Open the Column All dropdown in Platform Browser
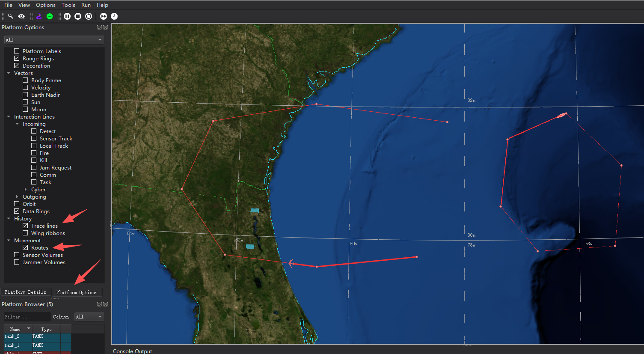Screen dimensions: 644x354 point(89,317)
